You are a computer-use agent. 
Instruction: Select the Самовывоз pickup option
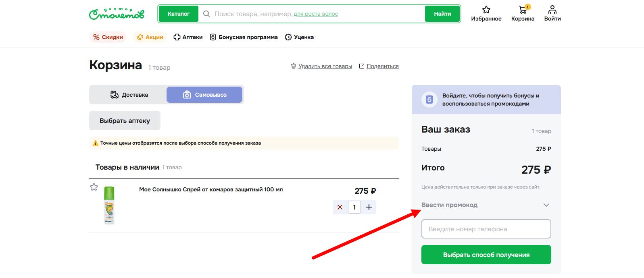[x=204, y=95]
